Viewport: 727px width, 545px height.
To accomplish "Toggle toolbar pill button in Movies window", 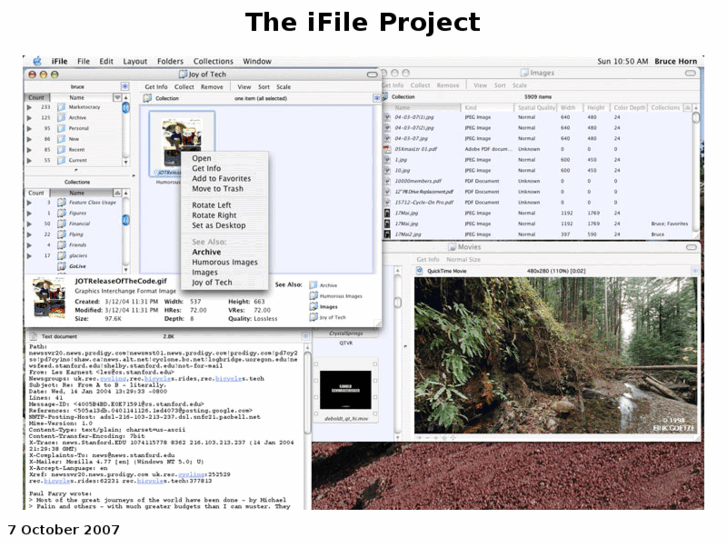I will [691, 247].
